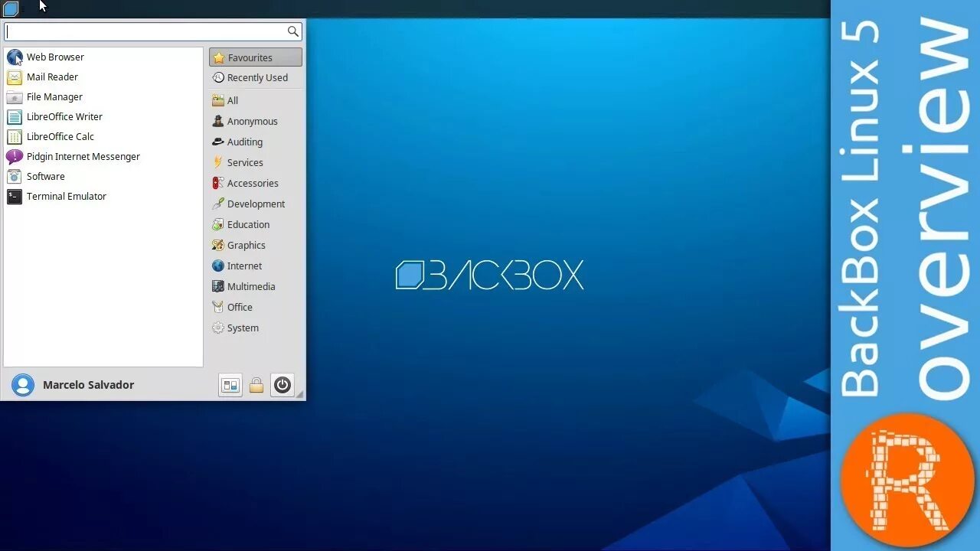This screenshot has width=980, height=551.
Task: Click the Graphics palette icon
Action: [218, 246]
